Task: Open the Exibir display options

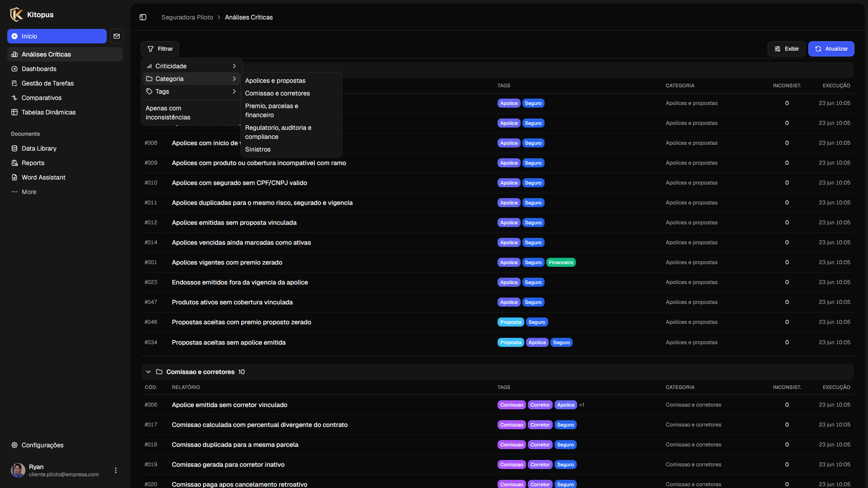Action: (786, 49)
